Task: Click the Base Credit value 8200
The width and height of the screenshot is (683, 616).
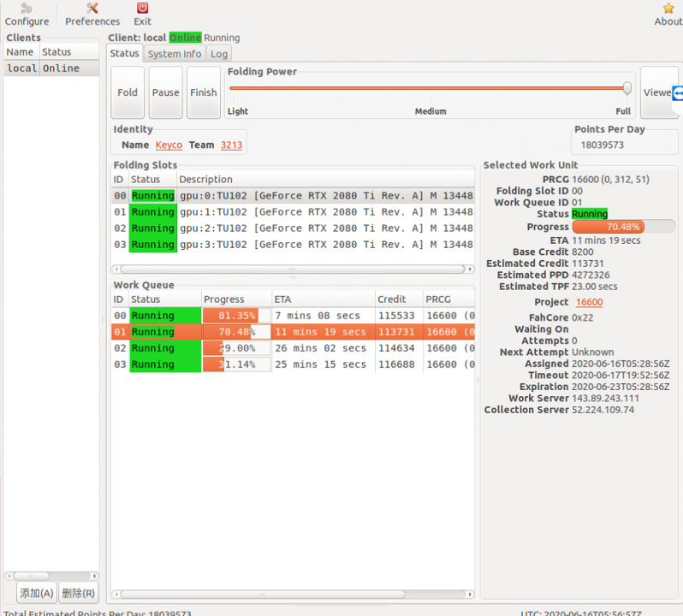Action: coord(582,252)
